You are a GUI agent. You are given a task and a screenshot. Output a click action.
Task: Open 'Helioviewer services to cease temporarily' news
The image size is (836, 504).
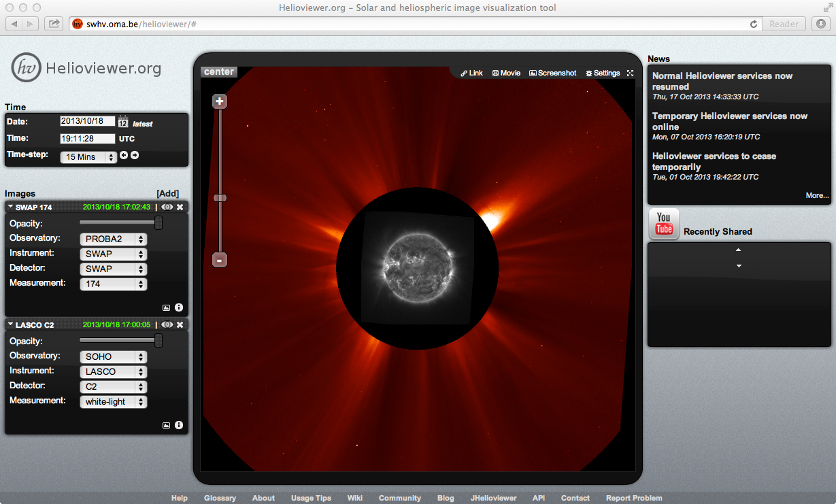(714, 162)
